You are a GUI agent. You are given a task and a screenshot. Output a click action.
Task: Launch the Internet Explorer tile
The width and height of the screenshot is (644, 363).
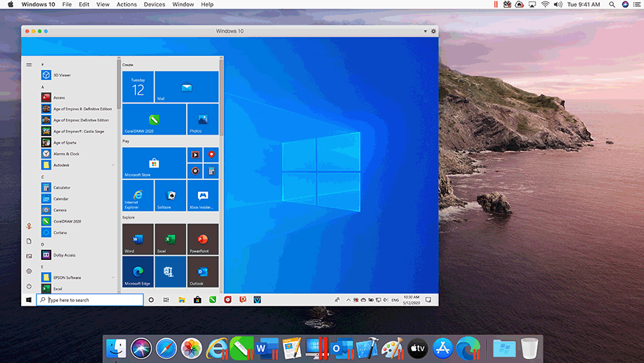[138, 196]
